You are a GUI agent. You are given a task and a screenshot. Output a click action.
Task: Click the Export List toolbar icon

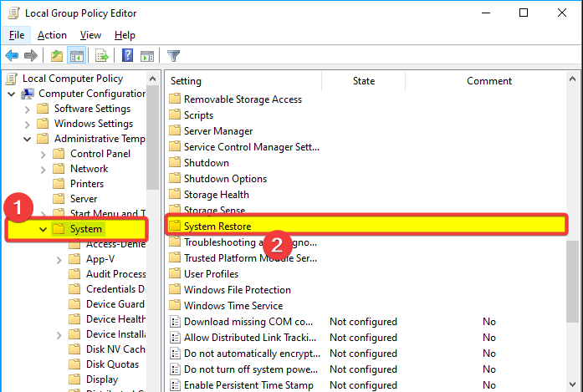(101, 56)
